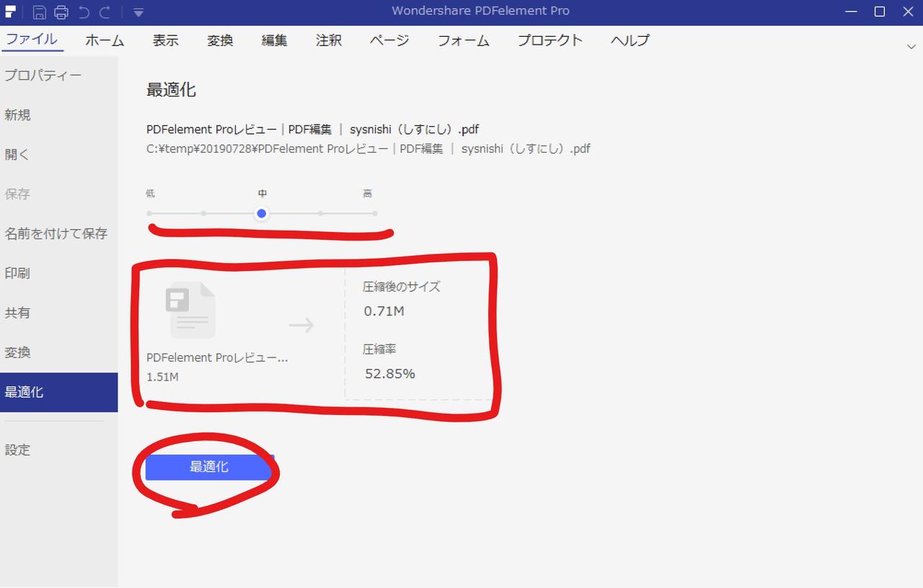Open the ヘルプ tab
Viewport: 923px width, 588px height.
tap(630, 40)
